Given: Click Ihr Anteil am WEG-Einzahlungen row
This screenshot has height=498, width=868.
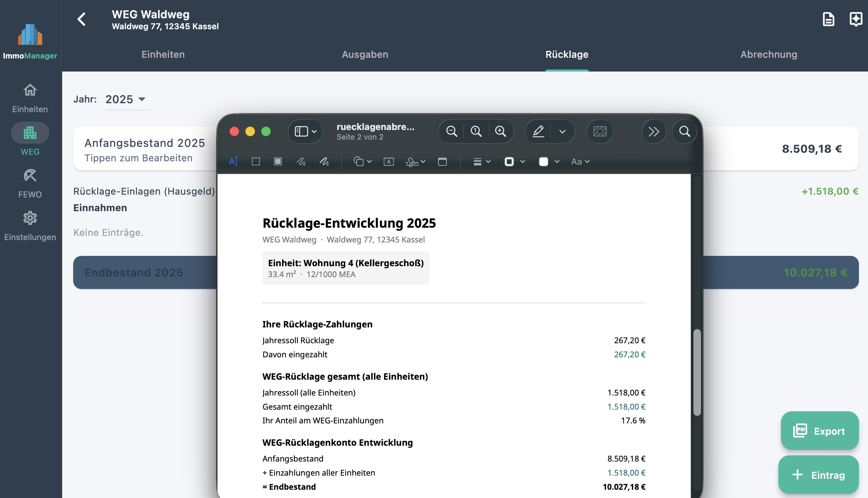Looking at the screenshot, I should pos(454,420).
